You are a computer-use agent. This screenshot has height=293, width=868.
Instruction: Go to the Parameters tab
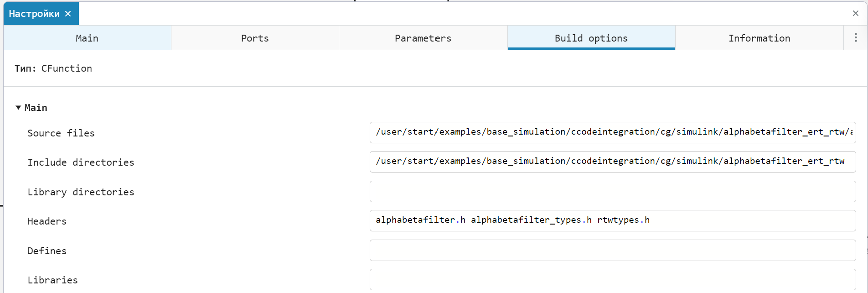[x=423, y=38]
